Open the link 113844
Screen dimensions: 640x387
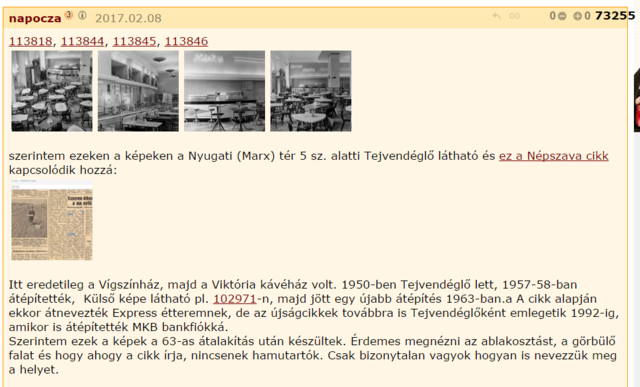(82, 41)
